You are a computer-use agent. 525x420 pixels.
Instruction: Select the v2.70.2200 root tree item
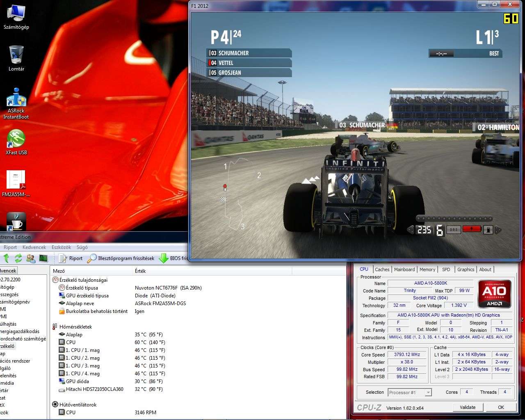point(10,280)
